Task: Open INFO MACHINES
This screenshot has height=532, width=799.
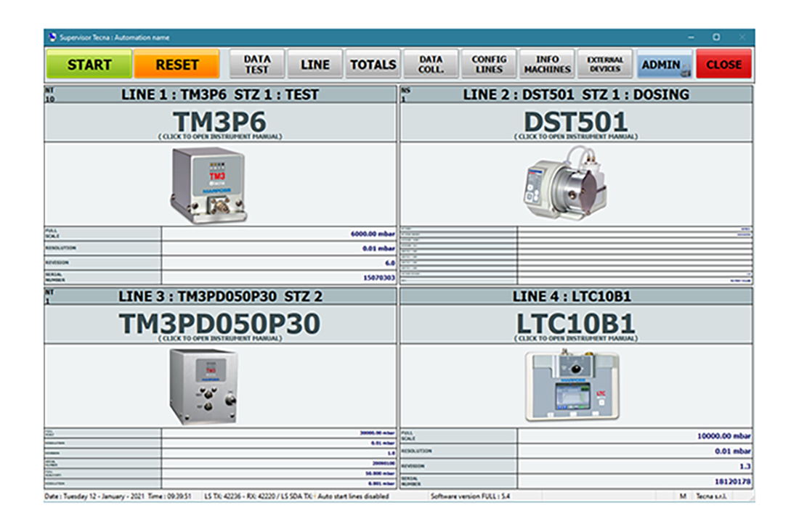Action: (x=547, y=64)
